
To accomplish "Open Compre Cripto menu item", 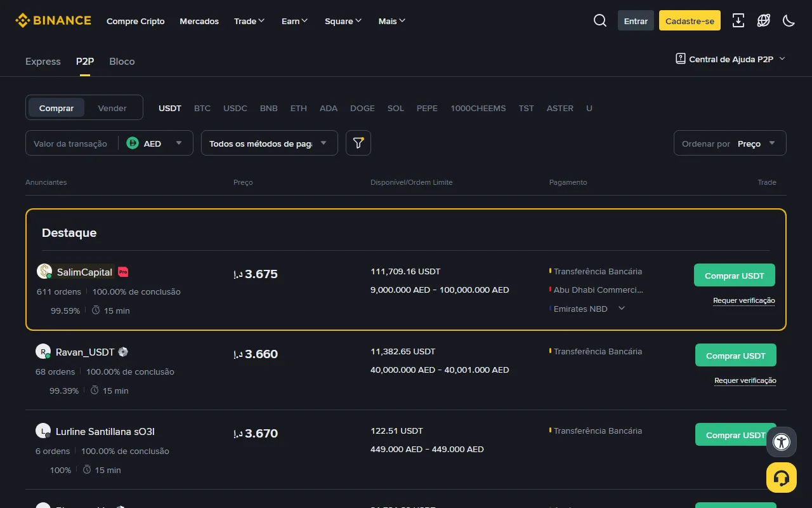I will pyautogui.click(x=136, y=21).
